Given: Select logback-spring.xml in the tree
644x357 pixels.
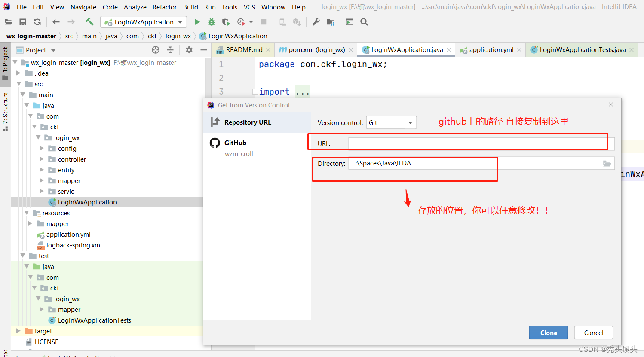Looking at the screenshot, I should pos(74,245).
